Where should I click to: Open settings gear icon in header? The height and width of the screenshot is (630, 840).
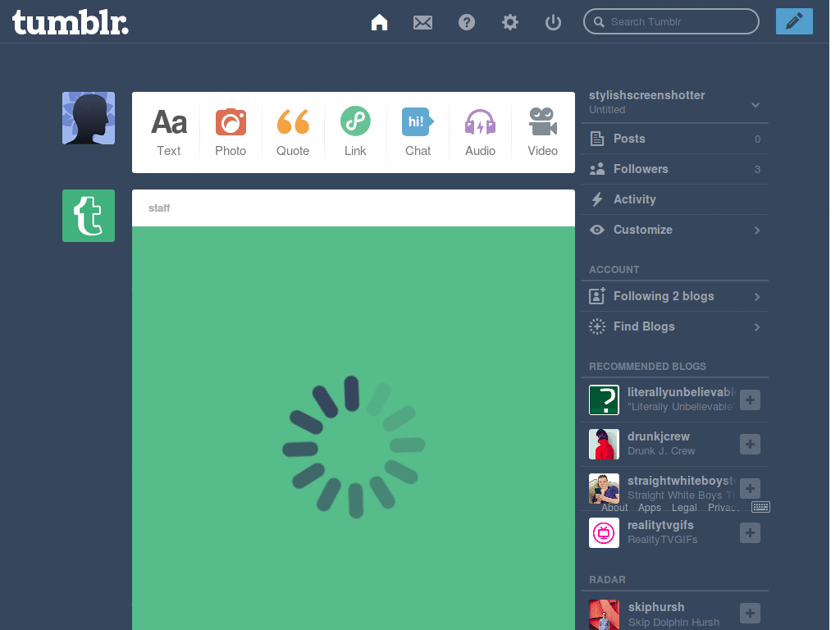click(510, 22)
